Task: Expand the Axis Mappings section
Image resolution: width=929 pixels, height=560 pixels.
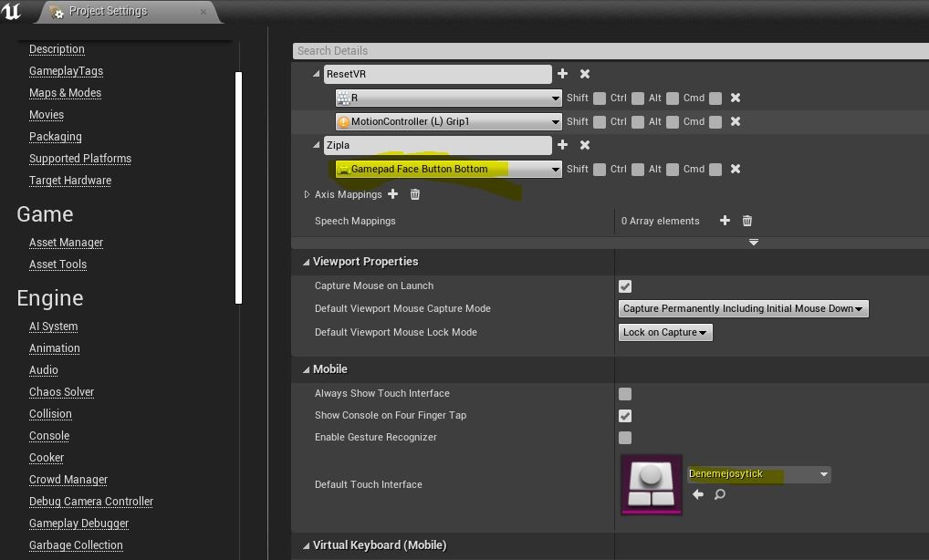Action: coord(307,194)
